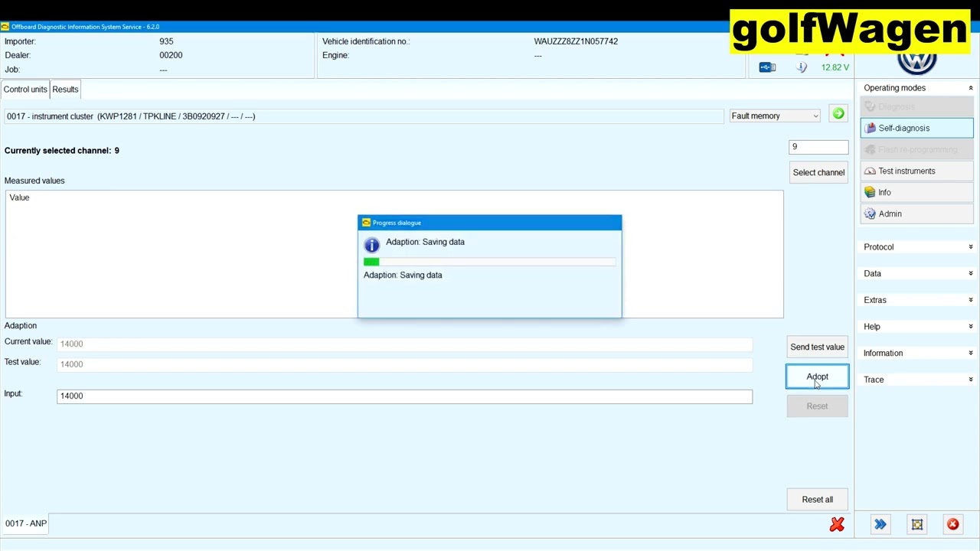Click the Current value field showing 14000
The image size is (980, 551).
coord(404,344)
